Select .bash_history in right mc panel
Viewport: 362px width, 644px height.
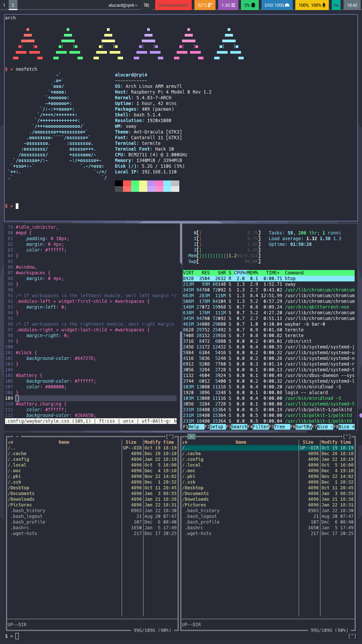(x=267, y=511)
